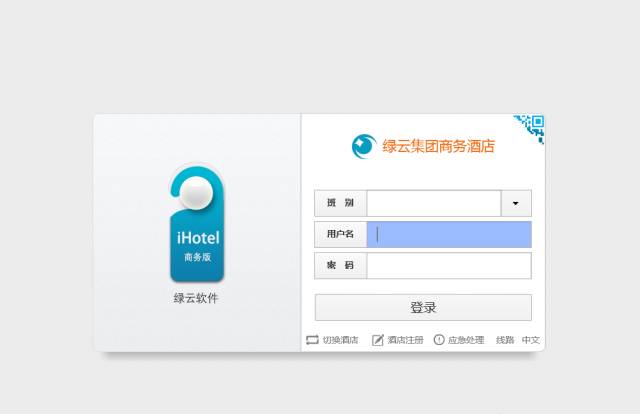Click the 酒店注册 link text
This screenshot has width=640, height=414.
405,340
